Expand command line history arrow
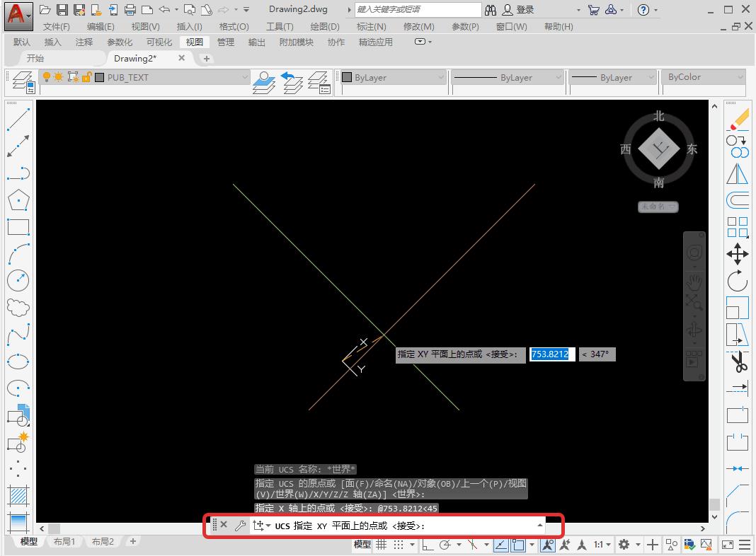 coord(540,525)
